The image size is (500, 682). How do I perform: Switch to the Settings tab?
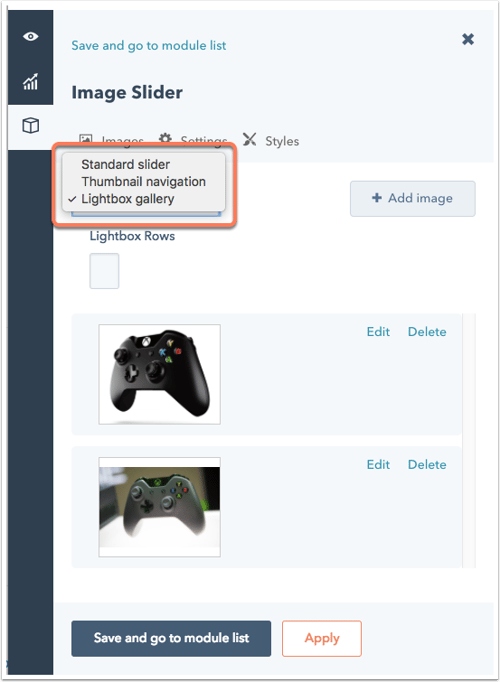(x=204, y=140)
